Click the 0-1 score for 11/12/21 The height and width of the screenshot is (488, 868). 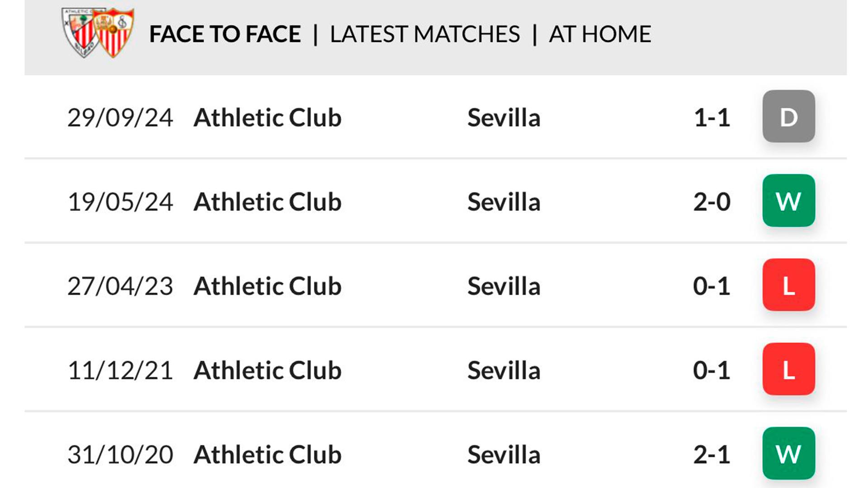click(x=712, y=371)
